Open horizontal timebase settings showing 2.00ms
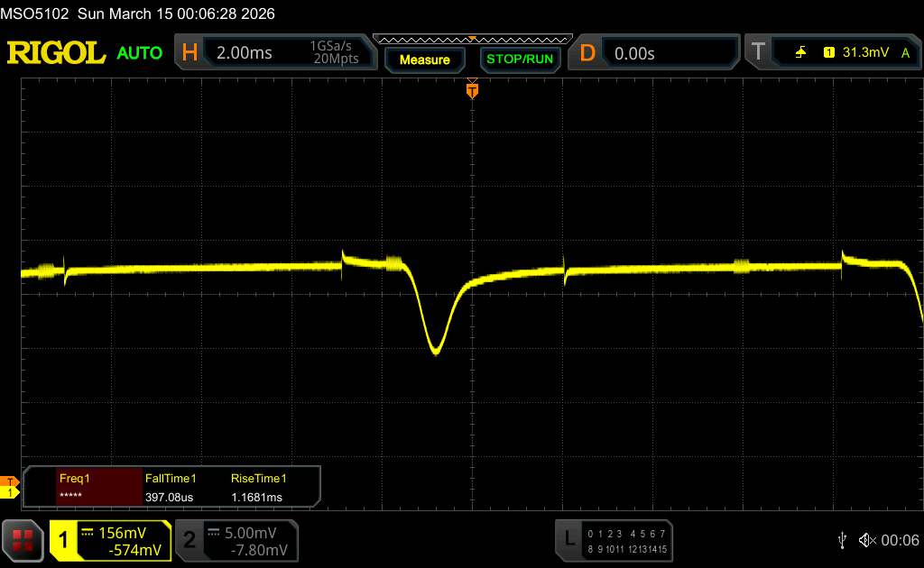 pos(276,53)
